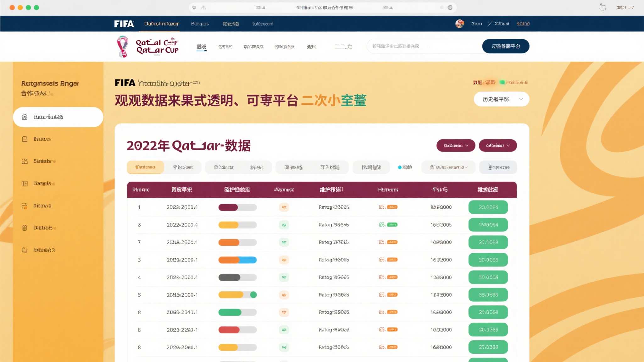Select the underlined tab beside the Qatar Cup logo
The image size is (644, 362).
(201, 46)
